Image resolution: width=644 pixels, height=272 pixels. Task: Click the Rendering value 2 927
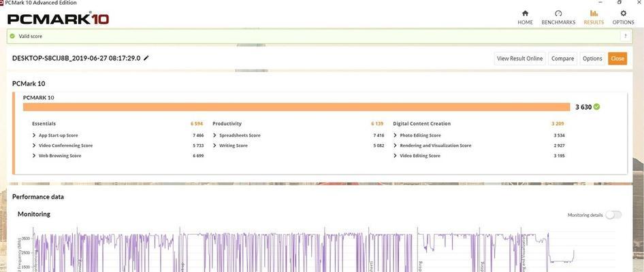(559, 146)
